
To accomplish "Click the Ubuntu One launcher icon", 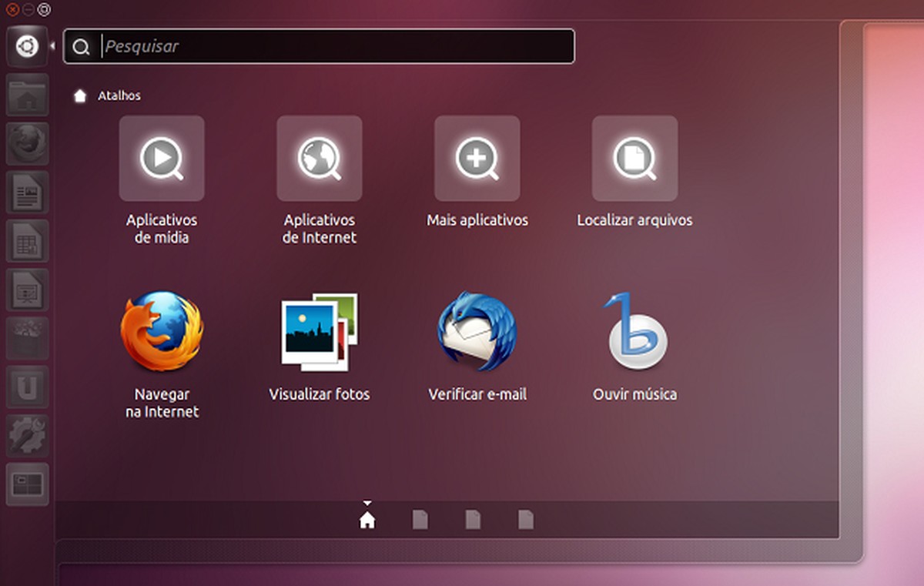I will tap(27, 387).
